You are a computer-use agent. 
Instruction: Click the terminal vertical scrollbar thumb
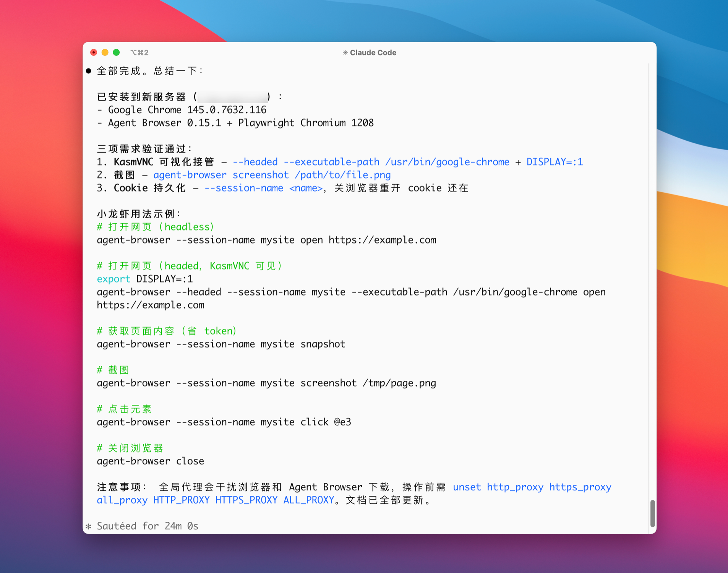pyautogui.click(x=652, y=513)
